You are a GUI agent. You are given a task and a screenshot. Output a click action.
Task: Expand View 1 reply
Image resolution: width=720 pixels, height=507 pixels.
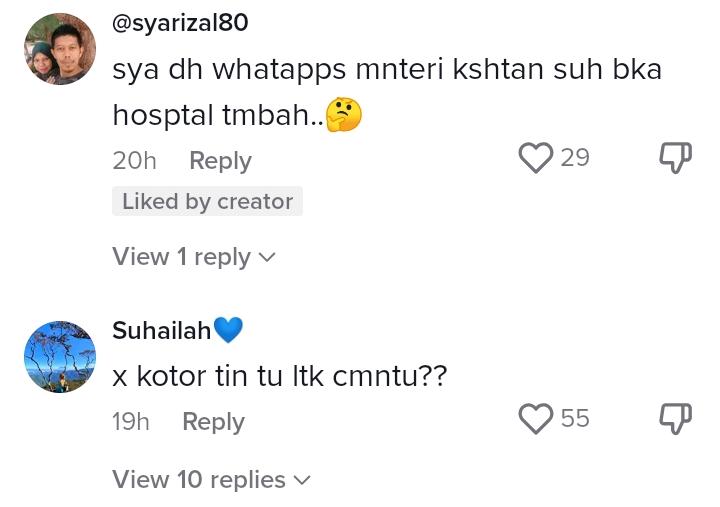[x=194, y=257]
